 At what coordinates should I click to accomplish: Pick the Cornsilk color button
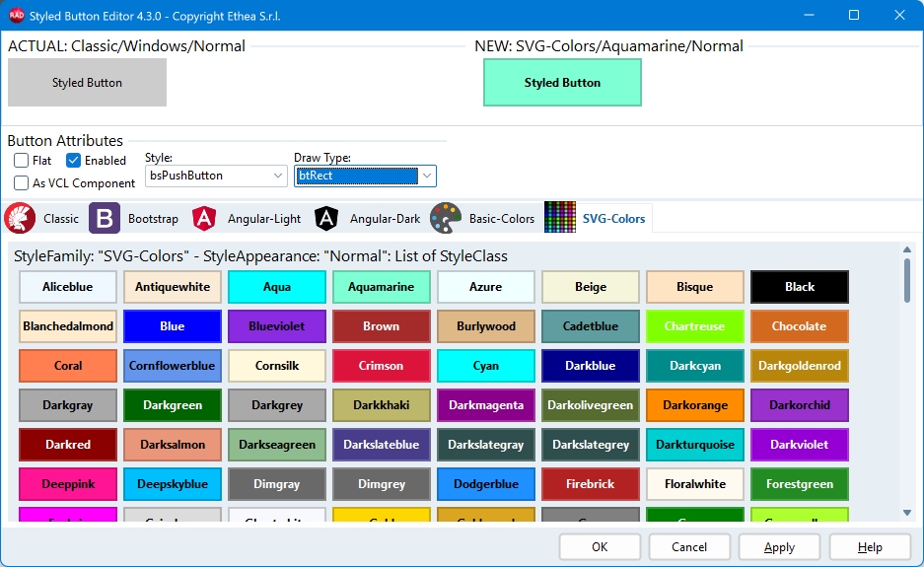[x=277, y=366]
